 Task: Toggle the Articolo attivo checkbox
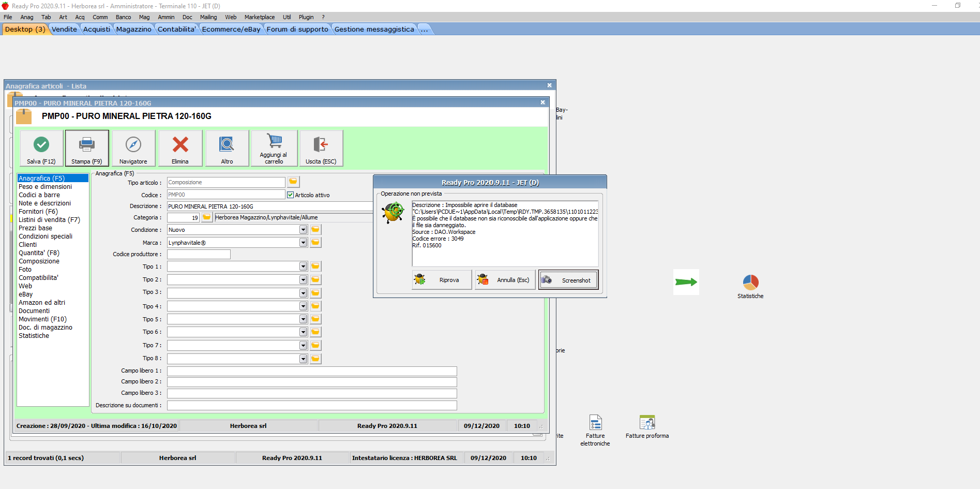290,195
